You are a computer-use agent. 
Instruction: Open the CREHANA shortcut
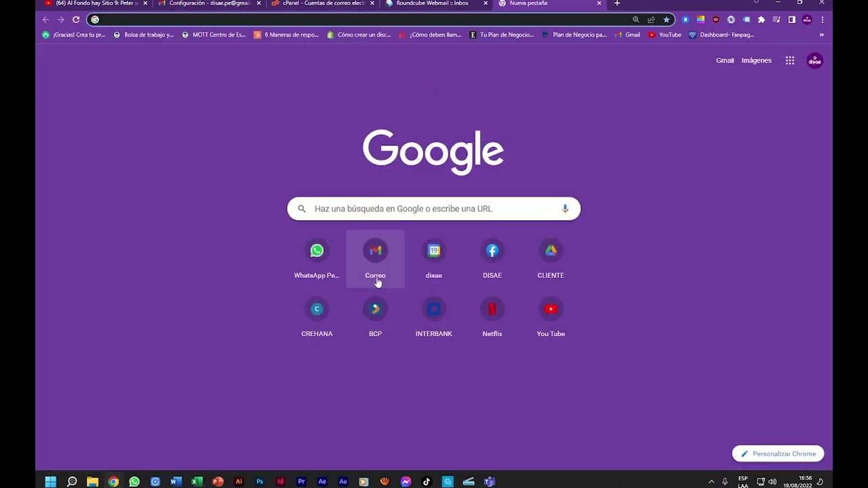point(317,317)
